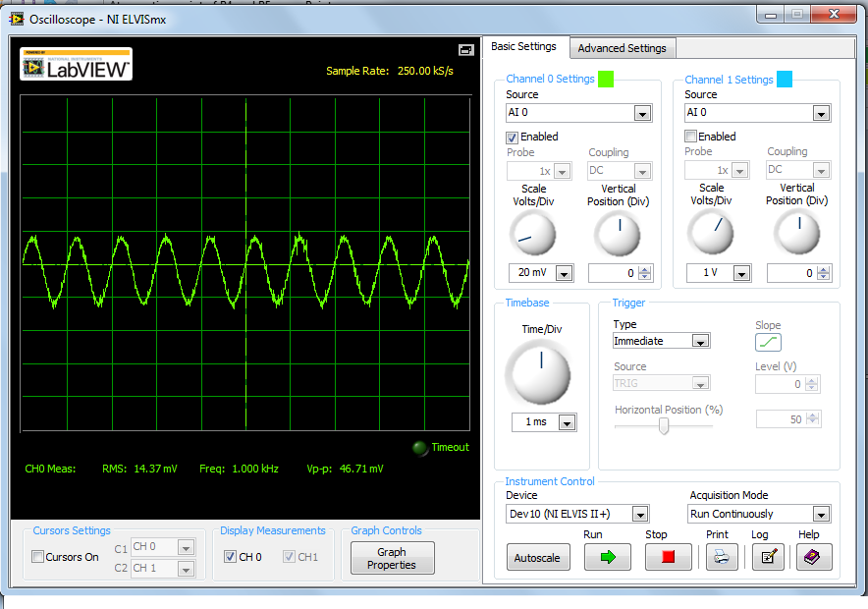The height and width of the screenshot is (609, 868).
Task: Click the Log notepad icon
Action: (x=769, y=557)
